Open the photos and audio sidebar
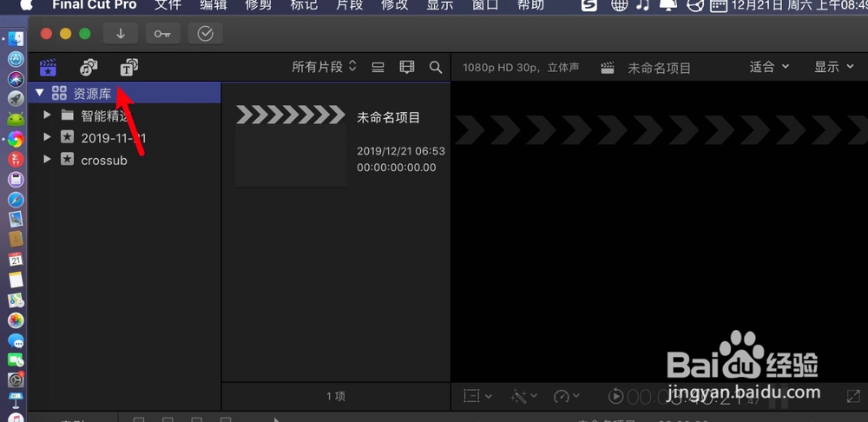This screenshot has height=422, width=868. pos(89,68)
